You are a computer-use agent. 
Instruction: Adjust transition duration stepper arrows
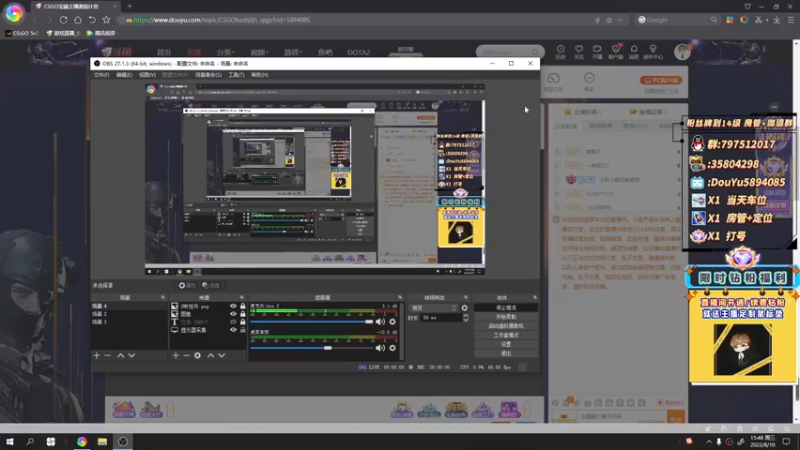click(x=465, y=317)
